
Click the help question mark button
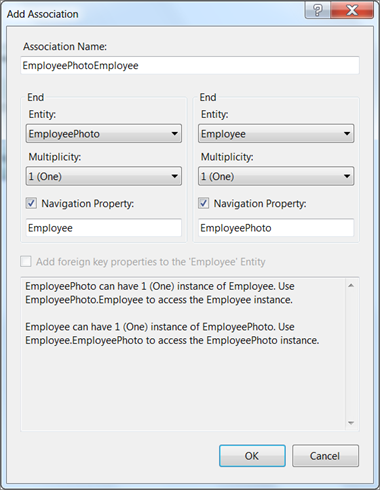tap(318, 10)
